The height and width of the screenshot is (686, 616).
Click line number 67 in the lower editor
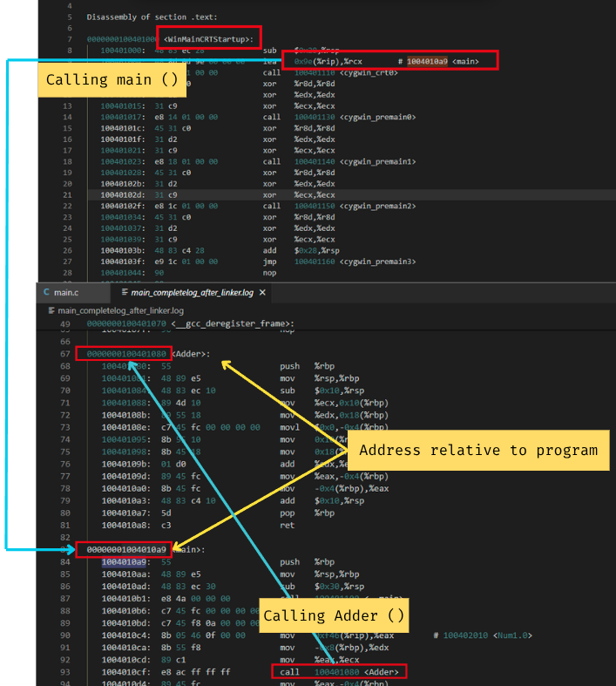(64, 353)
